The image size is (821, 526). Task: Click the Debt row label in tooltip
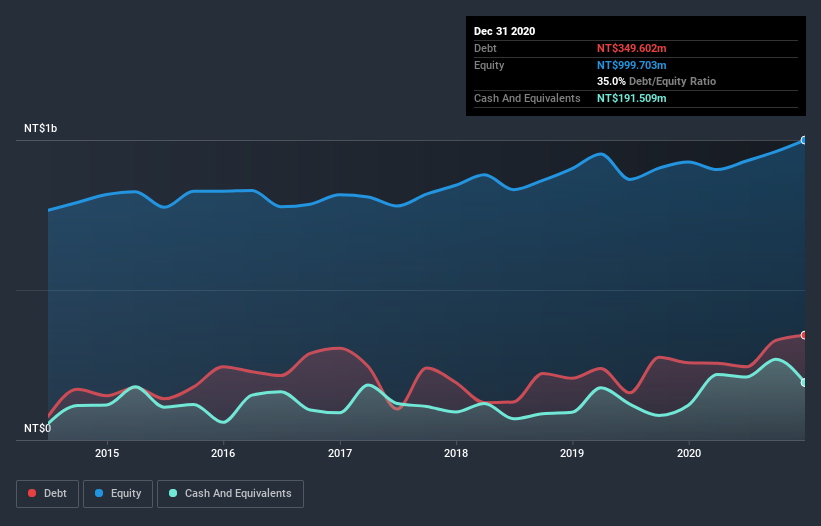click(x=485, y=48)
